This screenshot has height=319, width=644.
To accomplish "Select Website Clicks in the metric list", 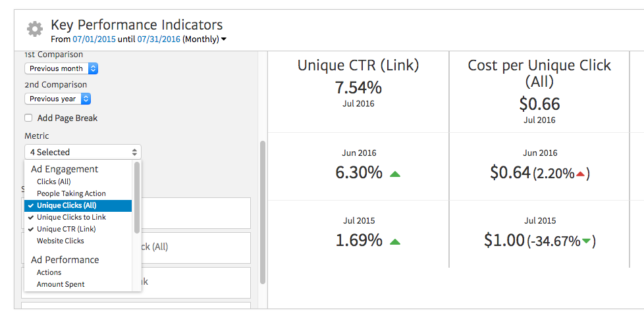I will pyautogui.click(x=60, y=241).
